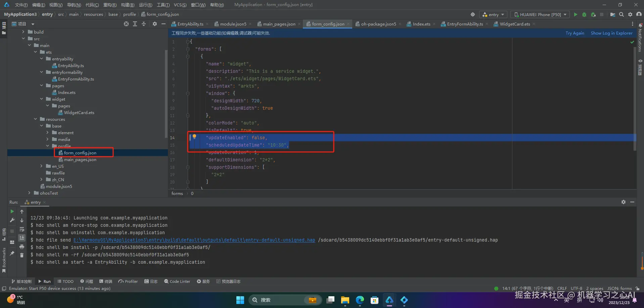Toggle pin tab in the Run panel
Image resolution: width=644 pixels, height=308 pixels.
pos(12,253)
